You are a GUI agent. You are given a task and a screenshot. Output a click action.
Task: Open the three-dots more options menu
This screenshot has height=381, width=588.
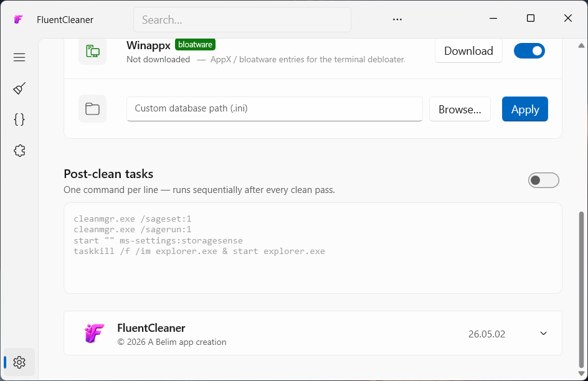coord(397,19)
